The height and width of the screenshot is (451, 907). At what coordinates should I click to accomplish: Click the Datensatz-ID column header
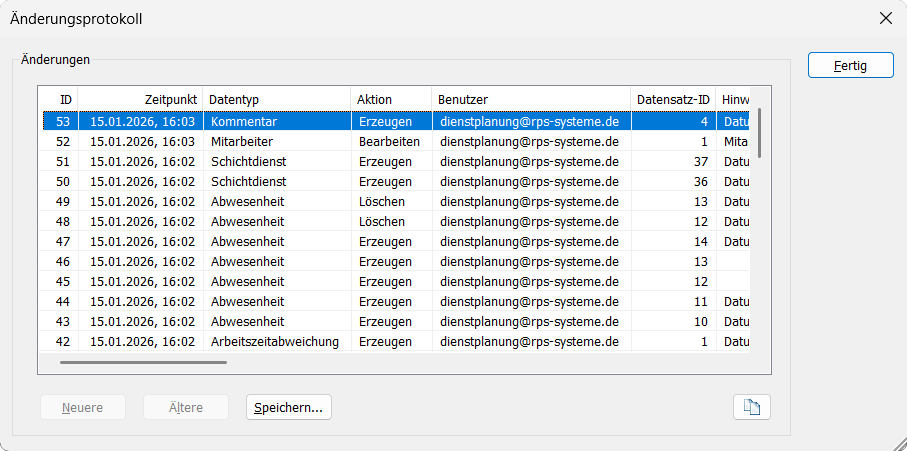pos(673,99)
